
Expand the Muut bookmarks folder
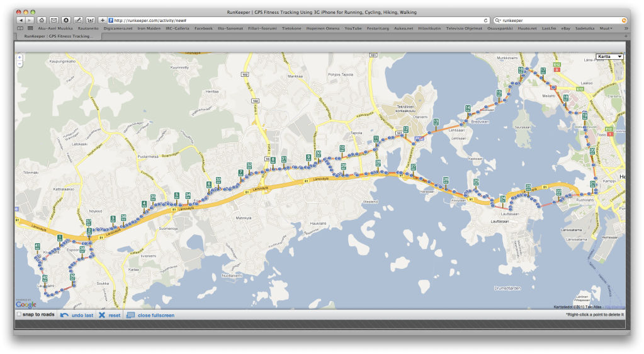606,28
